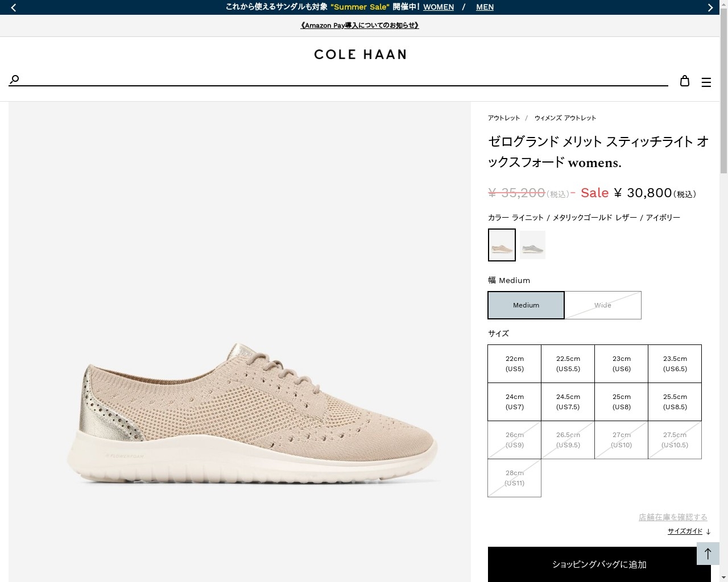Viewport: 728px width, 582px height.
Task: Select the gray color swatch
Action: click(532, 245)
